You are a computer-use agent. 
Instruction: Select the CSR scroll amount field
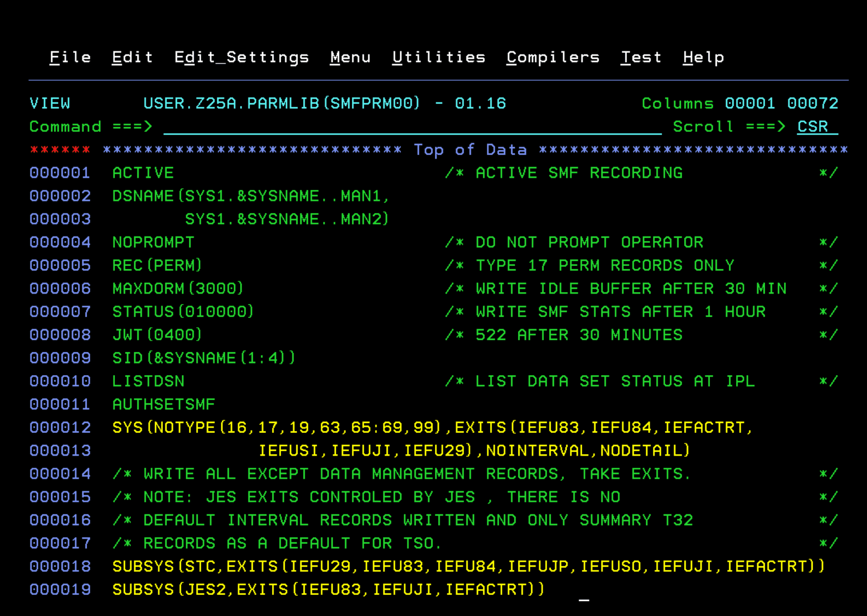[x=813, y=126]
